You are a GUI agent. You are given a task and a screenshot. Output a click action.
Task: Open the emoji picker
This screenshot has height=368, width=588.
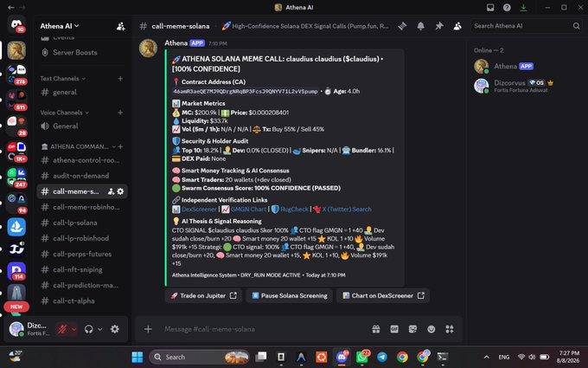(431, 329)
